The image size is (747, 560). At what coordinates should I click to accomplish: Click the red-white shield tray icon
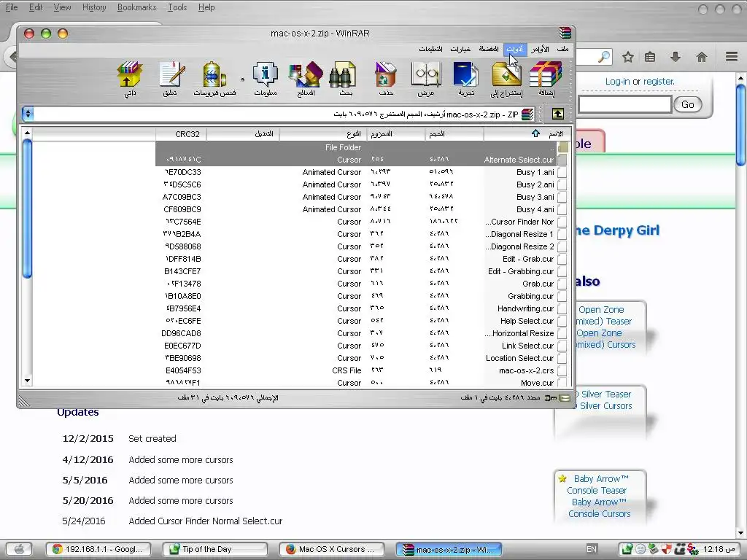pyautogui.click(x=667, y=549)
